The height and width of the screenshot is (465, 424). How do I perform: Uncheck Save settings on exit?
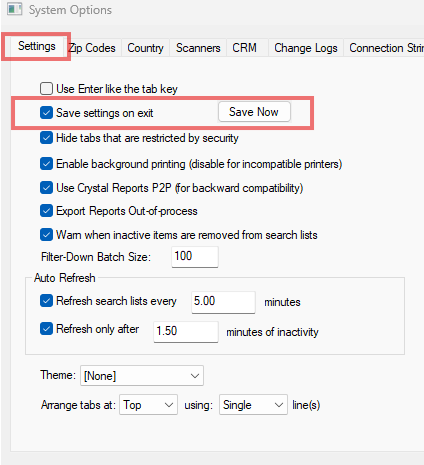point(46,113)
